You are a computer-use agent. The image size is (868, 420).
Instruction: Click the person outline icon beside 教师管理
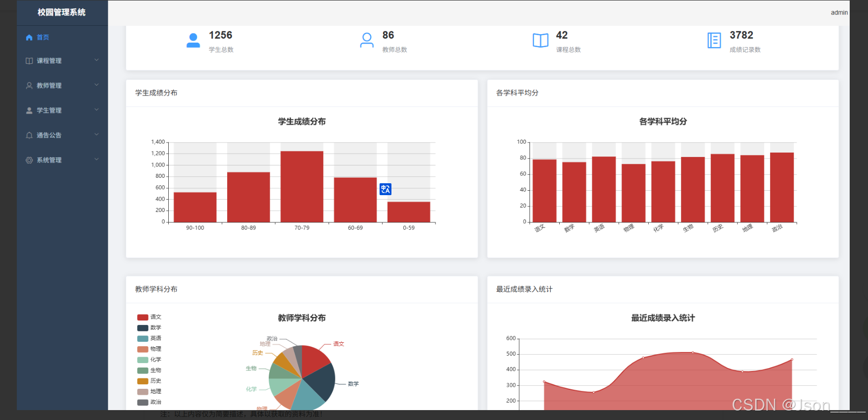click(x=29, y=86)
